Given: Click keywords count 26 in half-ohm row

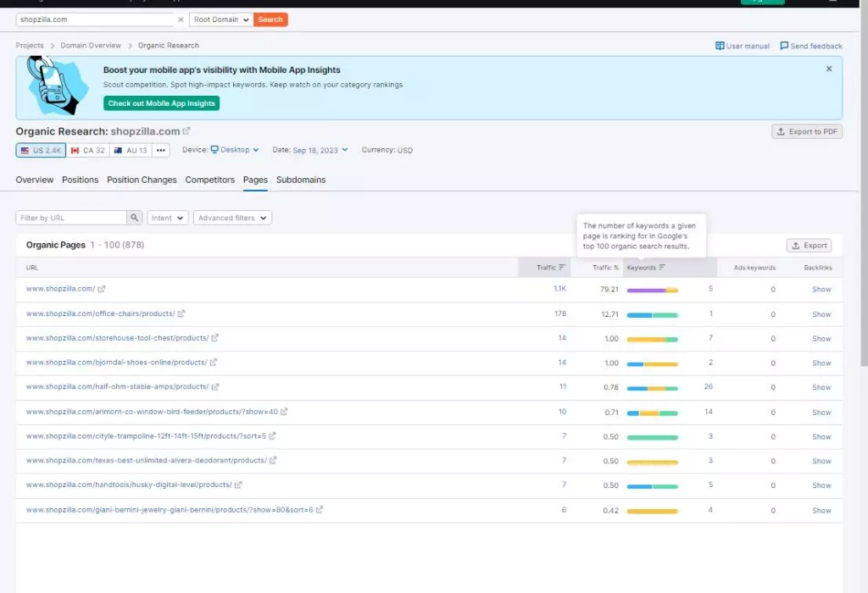Looking at the screenshot, I should [708, 386].
